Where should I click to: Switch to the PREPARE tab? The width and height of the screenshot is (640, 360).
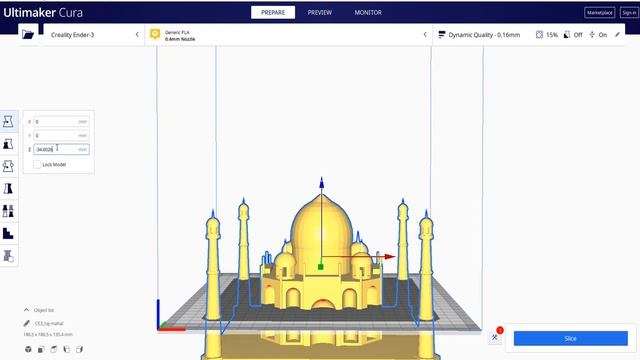click(x=273, y=13)
